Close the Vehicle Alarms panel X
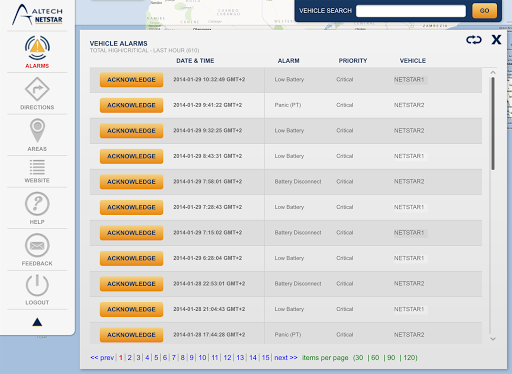 [496, 40]
